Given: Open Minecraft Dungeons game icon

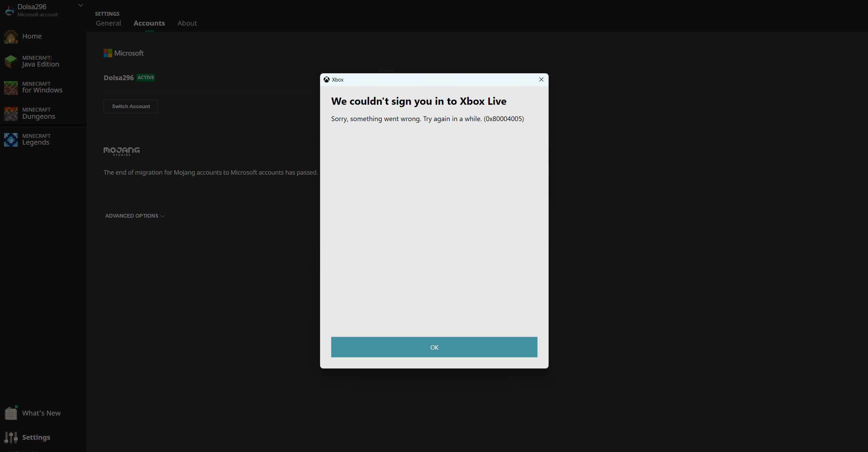Looking at the screenshot, I should click(11, 114).
